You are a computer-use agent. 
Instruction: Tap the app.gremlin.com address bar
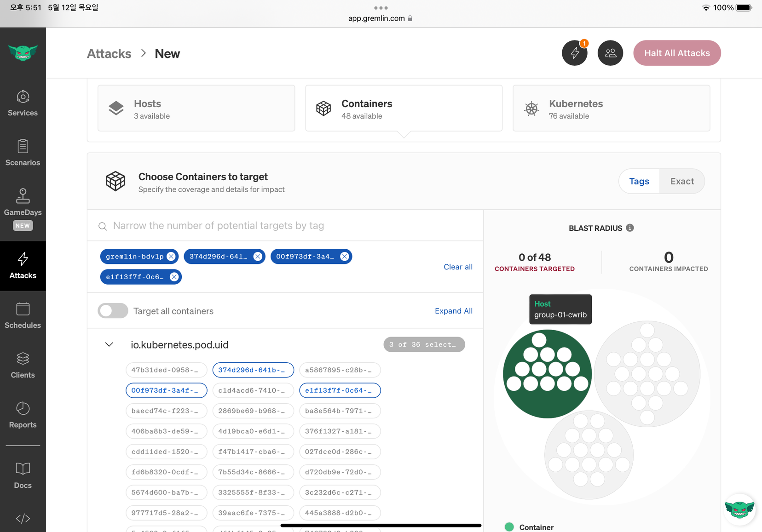point(381,18)
